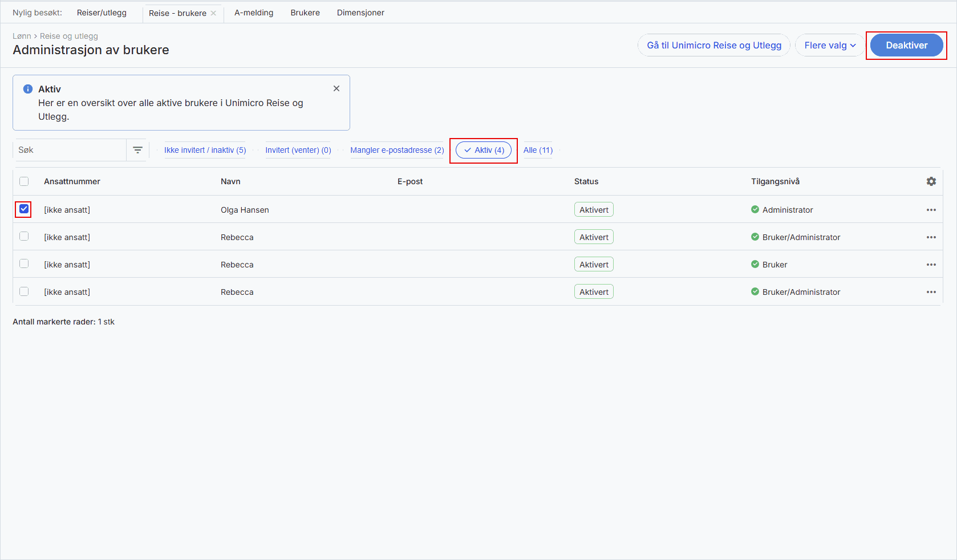Image resolution: width=957 pixels, height=560 pixels.
Task: Toggle the select-all checkbox in table header
Action: (24, 181)
